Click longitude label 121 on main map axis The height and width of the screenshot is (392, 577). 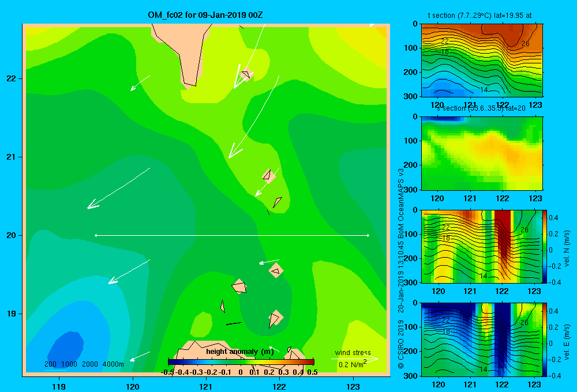(x=206, y=386)
